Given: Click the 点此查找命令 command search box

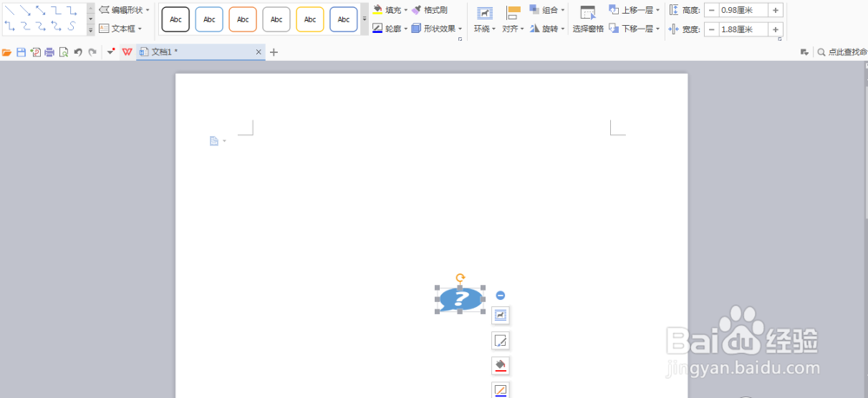Looking at the screenshot, I should coord(843,52).
